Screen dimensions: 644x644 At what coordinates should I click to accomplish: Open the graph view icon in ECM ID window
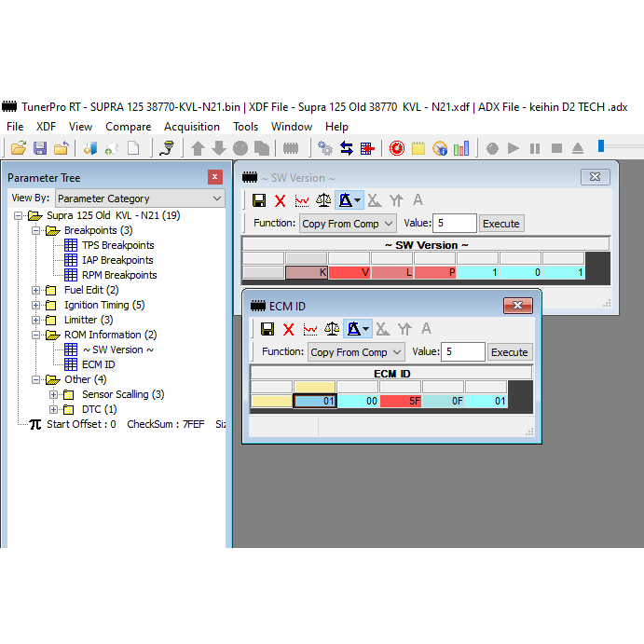click(310, 329)
